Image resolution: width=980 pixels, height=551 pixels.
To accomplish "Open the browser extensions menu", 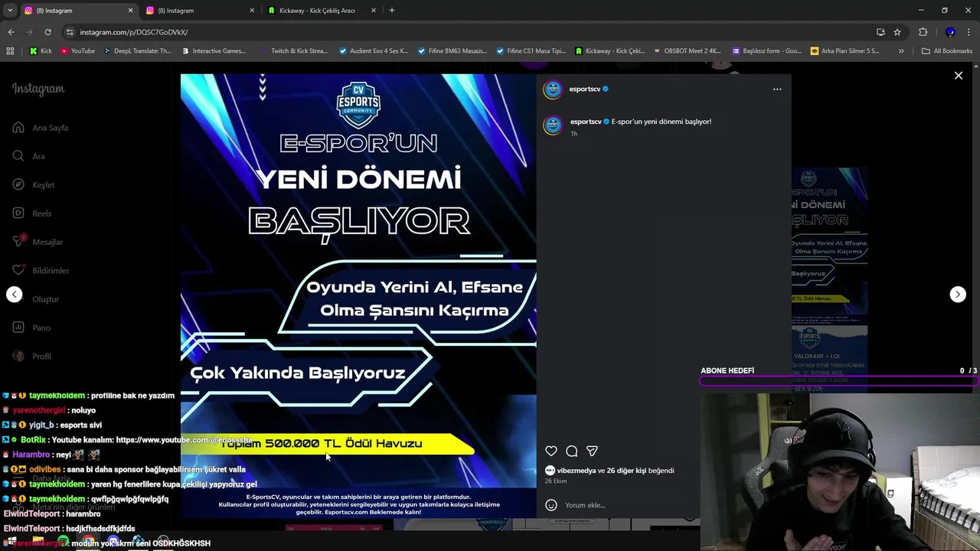I will click(923, 32).
